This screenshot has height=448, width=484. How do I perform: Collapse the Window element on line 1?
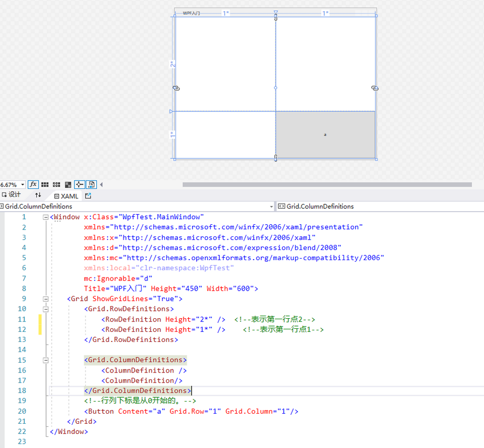pyautogui.click(x=45, y=217)
